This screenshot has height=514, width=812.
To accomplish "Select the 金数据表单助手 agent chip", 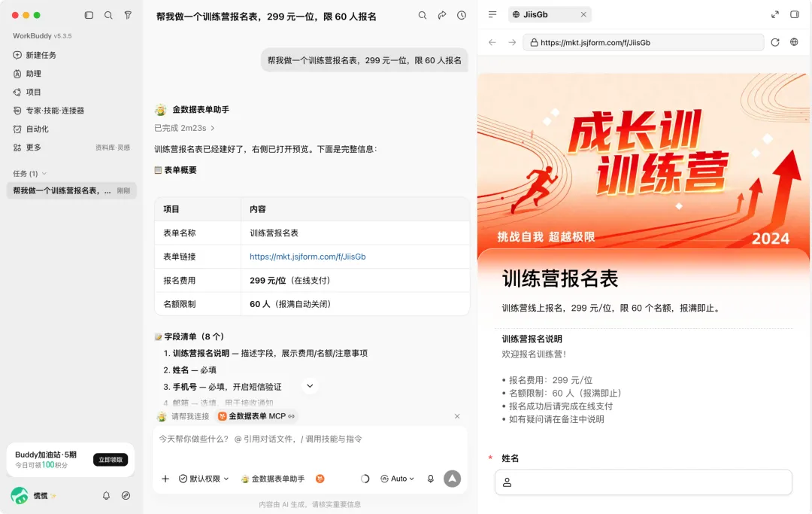I will 273,479.
